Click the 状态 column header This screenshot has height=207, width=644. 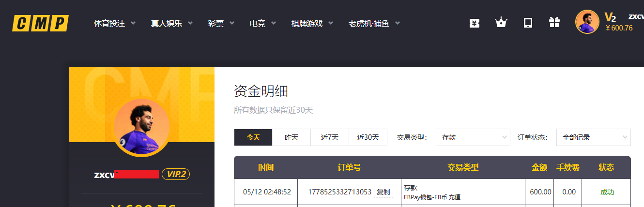(x=606, y=167)
